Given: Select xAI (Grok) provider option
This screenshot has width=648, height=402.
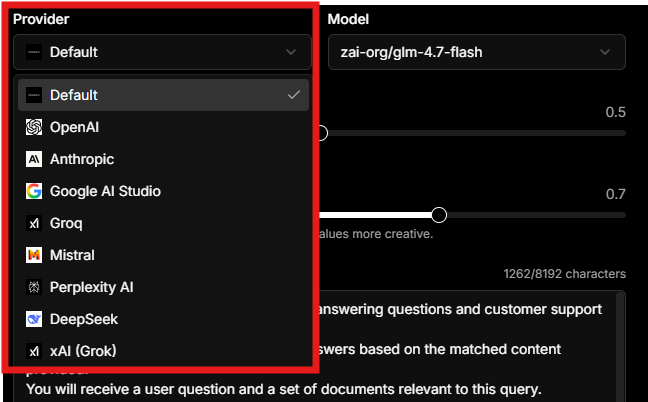Looking at the screenshot, I should pyautogui.click(x=163, y=351).
